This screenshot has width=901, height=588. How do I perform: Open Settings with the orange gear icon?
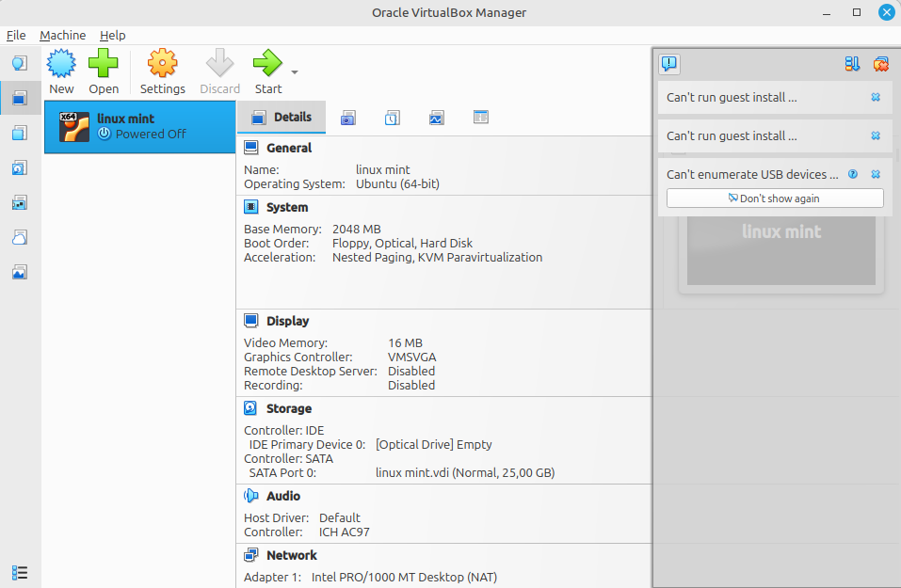(x=162, y=72)
